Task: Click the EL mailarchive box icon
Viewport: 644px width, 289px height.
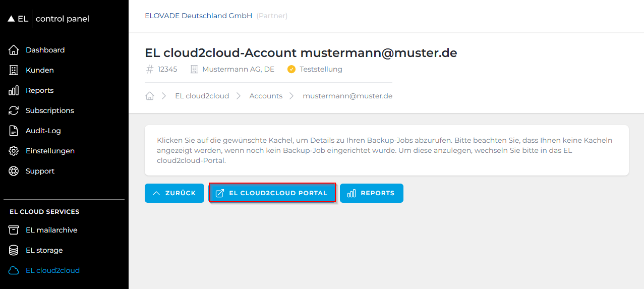Action: 14,230
